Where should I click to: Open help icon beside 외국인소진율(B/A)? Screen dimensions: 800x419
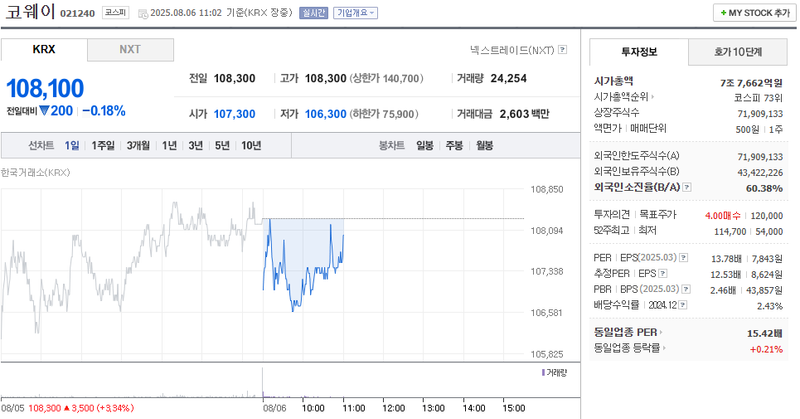tap(687, 187)
